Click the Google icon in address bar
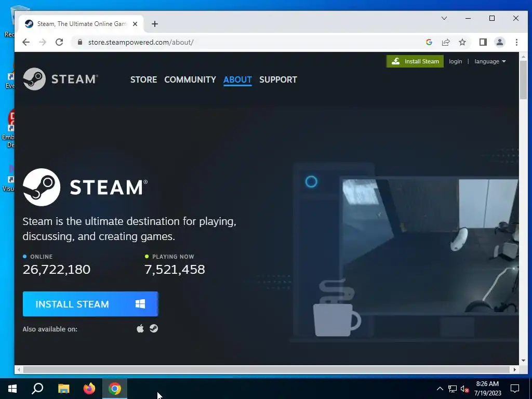Image resolution: width=532 pixels, height=399 pixels. (x=429, y=42)
